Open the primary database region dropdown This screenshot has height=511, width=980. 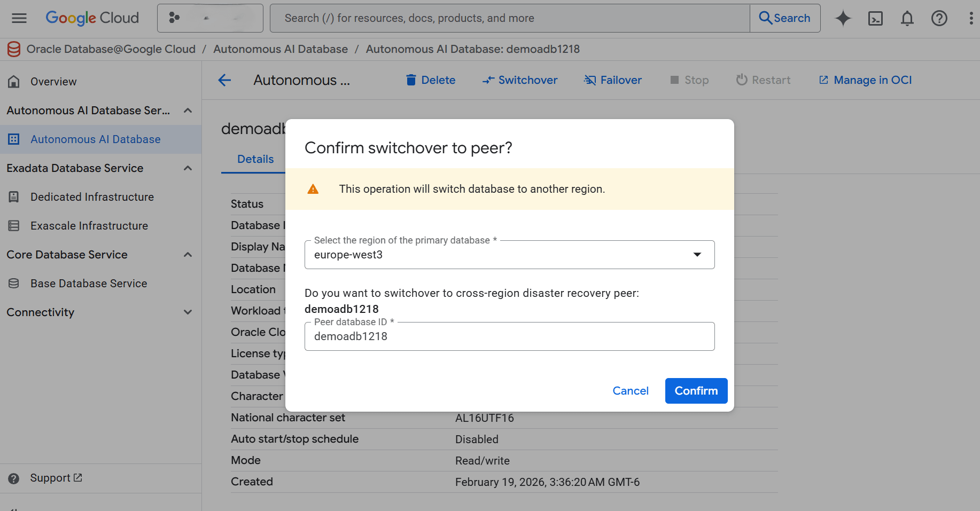coord(697,255)
